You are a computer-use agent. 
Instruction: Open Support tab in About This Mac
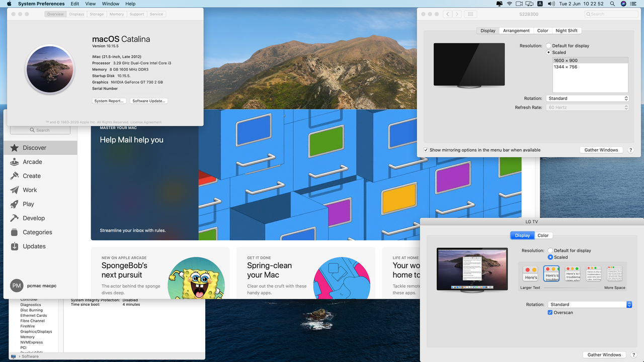point(137,14)
